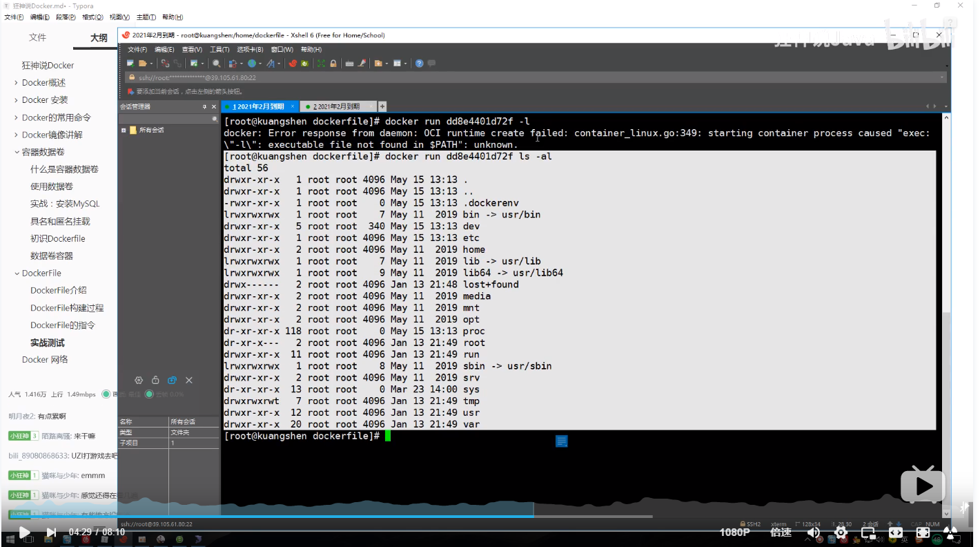Click the gear icon on floating overlay toolbar

(x=139, y=380)
